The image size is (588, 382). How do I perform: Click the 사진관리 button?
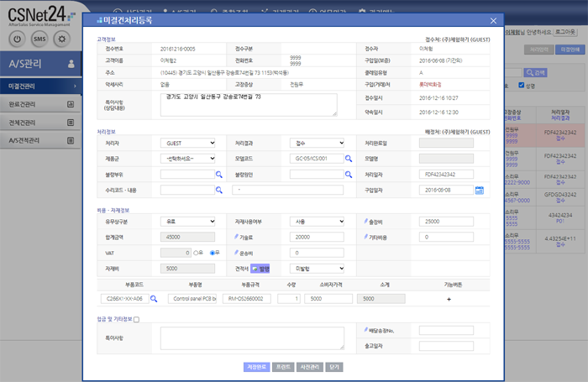(x=310, y=367)
